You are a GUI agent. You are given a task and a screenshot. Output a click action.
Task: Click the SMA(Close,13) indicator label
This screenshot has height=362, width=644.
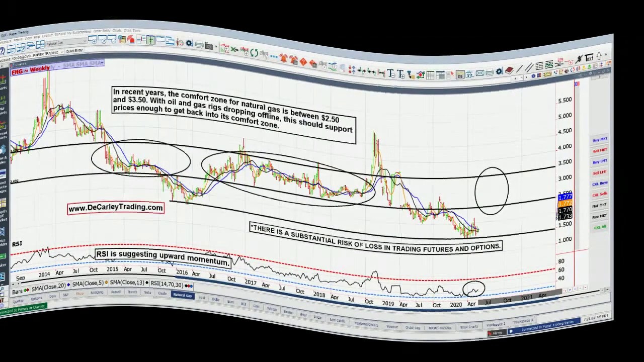pos(126,283)
